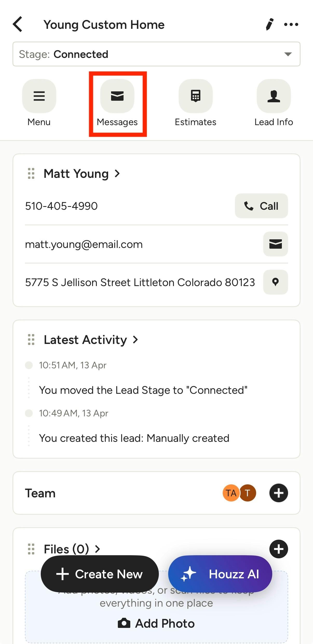Open the Messages shortcut
Screen dimensions: 313x644
pos(117,96)
